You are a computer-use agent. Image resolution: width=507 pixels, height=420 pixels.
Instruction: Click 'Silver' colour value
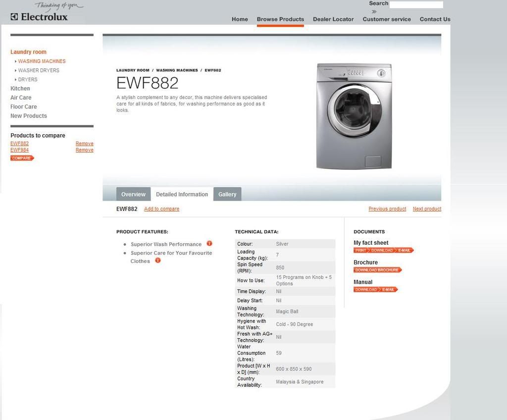tap(282, 244)
